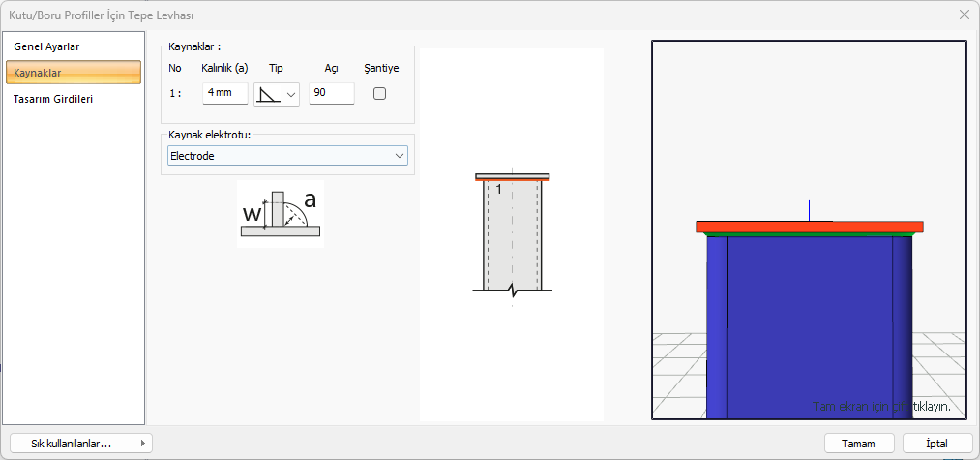Switch to the Genel Ayarlar tab
This screenshot has width=980, height=460.
tap(46, 46)
